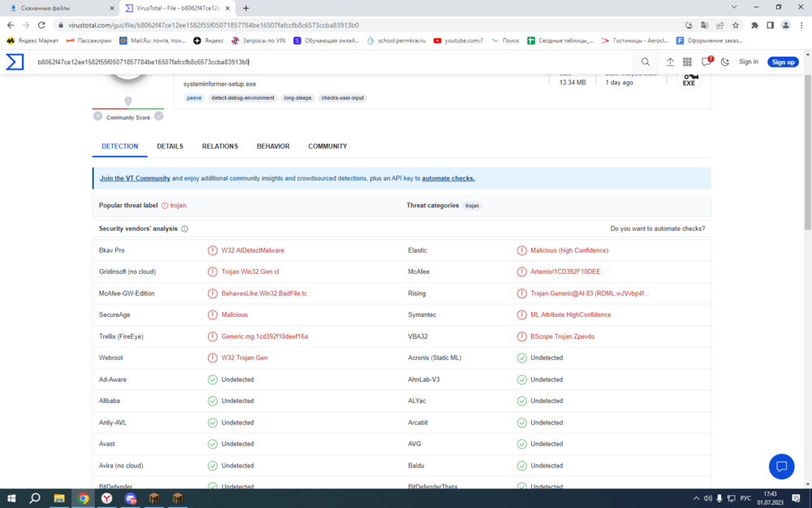Click the peexe tag

tap(194, 98)
